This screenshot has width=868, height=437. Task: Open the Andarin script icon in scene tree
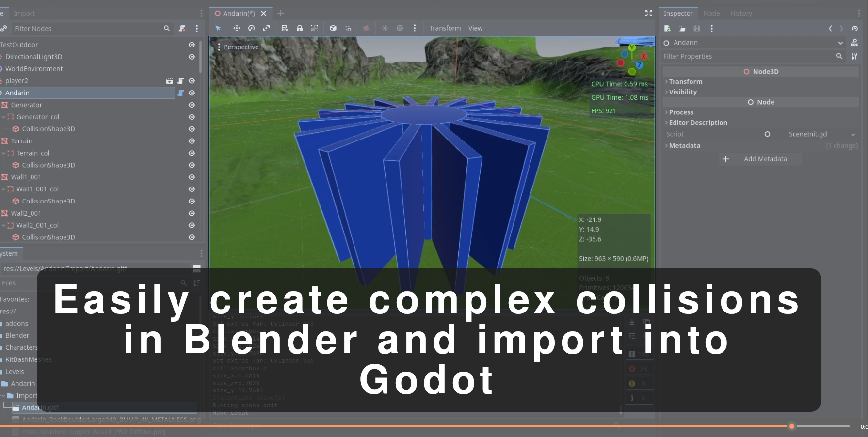tap(180, 93)
